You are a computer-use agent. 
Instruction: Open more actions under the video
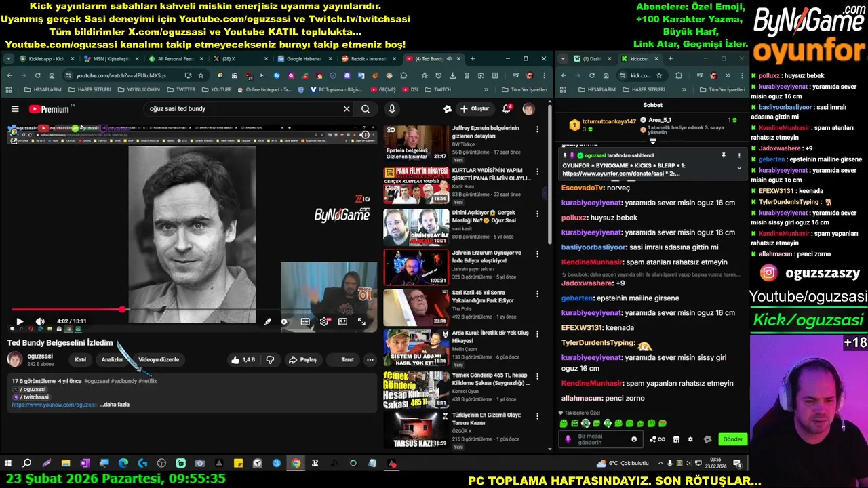[370, 360]
